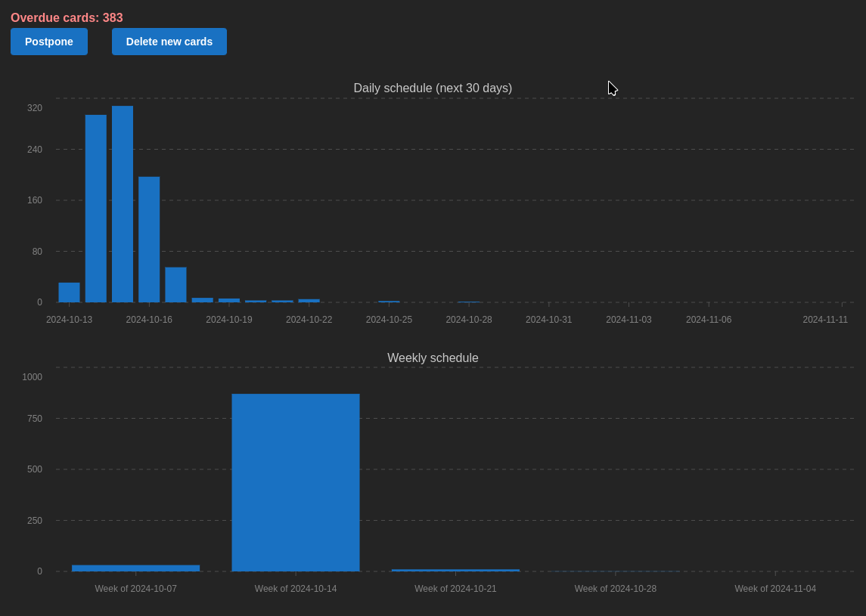This screenshot has height=616, width=866.
Task: Click the Week of 2024-11-04 axis label
Action: 775,589
